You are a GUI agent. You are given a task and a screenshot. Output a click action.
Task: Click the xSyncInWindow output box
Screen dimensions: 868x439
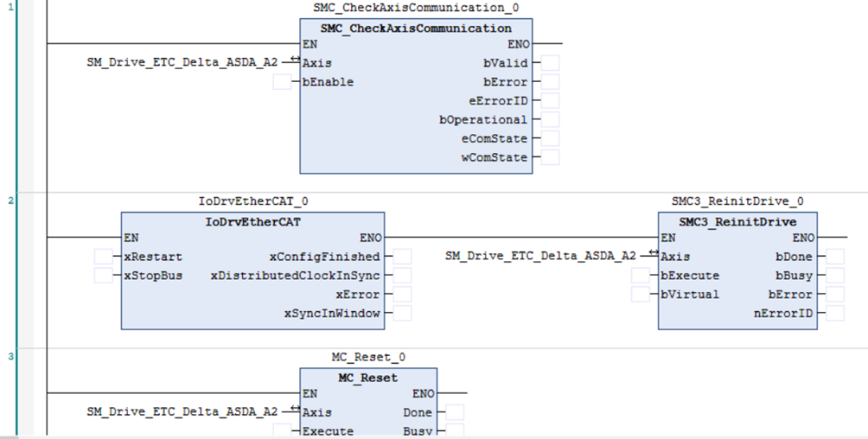[402, 313]
